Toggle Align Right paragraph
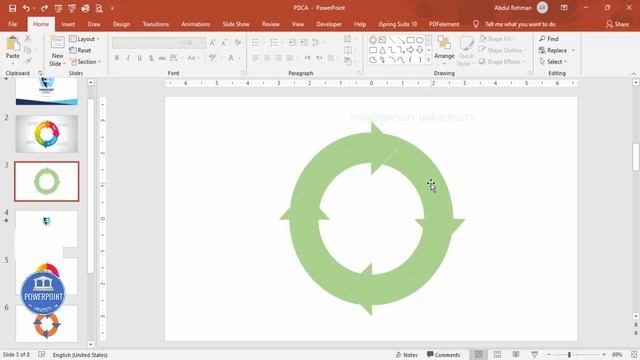 278,58
